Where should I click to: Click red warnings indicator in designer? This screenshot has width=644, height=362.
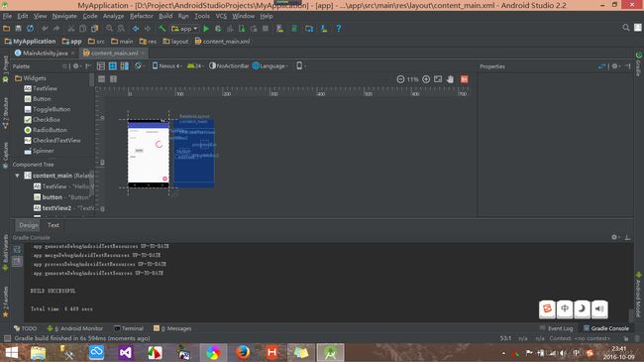(x=464, y=79)
